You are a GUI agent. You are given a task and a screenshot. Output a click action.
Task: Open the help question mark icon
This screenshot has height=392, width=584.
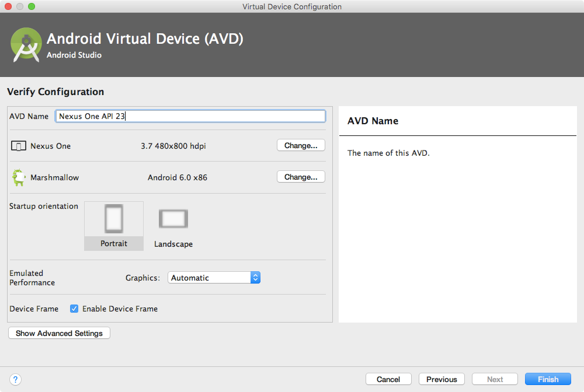(x=16, y=379)
